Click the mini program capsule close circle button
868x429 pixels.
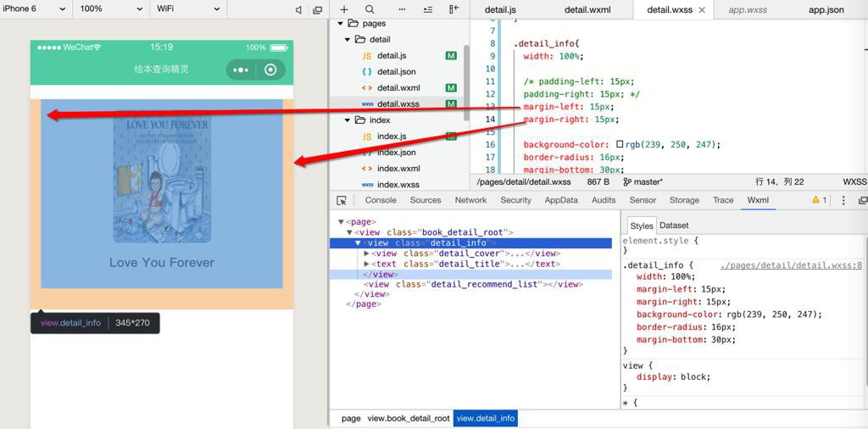click(x=270, y=70)
